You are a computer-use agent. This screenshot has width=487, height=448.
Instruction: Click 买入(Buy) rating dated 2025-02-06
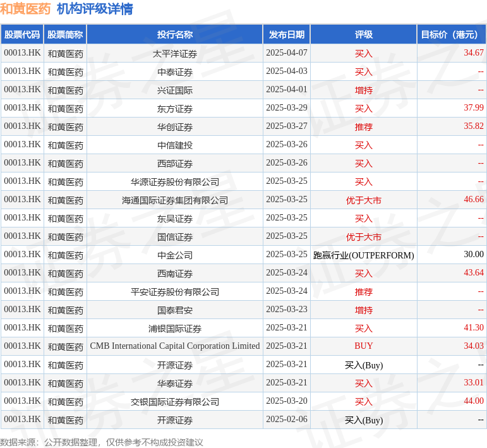[364, 420]
